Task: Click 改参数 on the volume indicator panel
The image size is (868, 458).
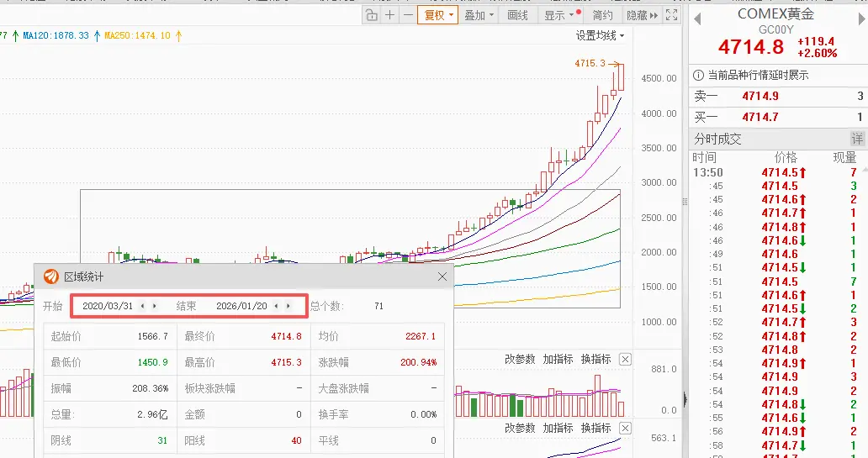Action: (520, 359)
